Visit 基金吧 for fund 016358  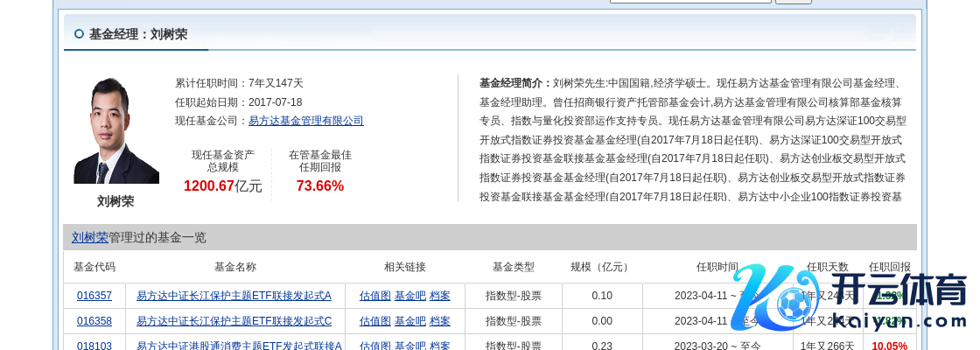pyautogui.click(x=410, y=321)
